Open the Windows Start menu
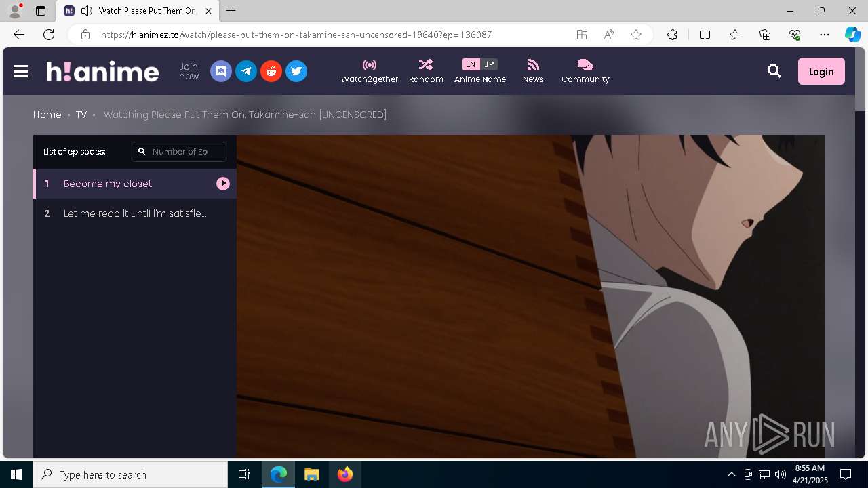The image size is (868, 488). (x=16, y=474)
